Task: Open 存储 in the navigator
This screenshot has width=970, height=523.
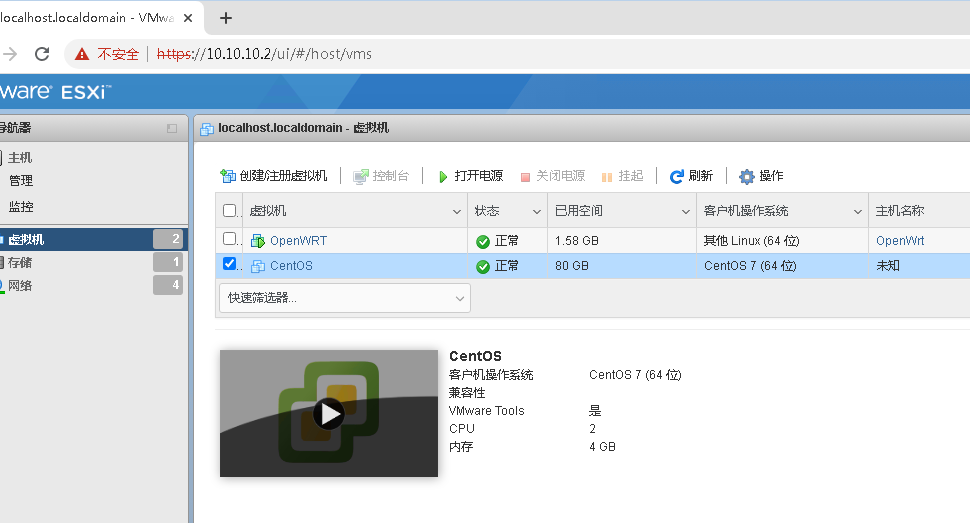Action: 20,262
